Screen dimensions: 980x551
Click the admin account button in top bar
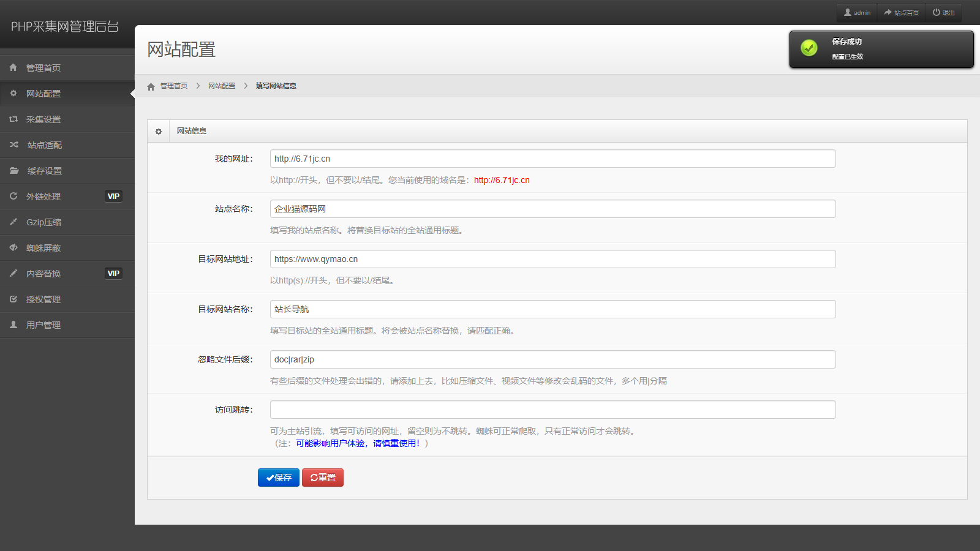point(857,13)
